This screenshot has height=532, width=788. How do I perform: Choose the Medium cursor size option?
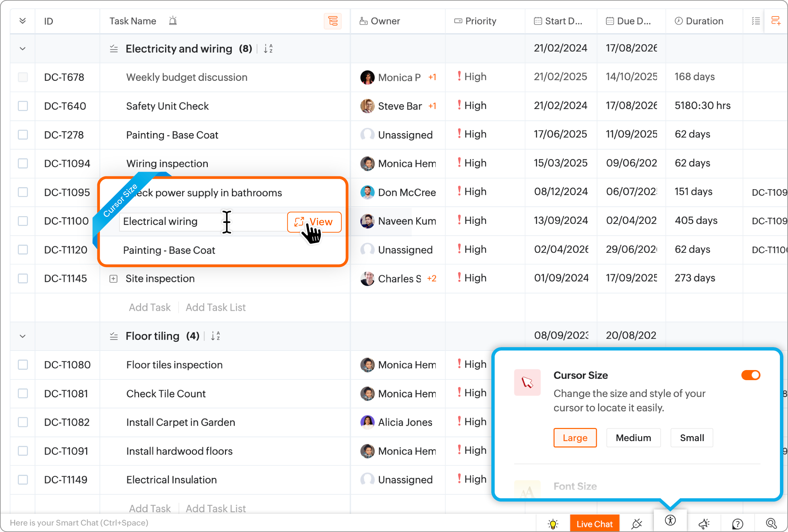[633, 438]
